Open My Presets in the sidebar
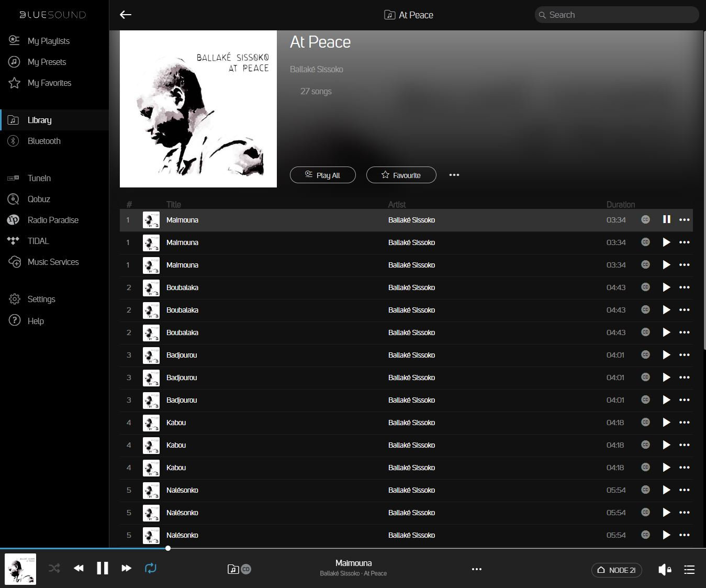This screenshot has height=588, width=706. pyautogui.click(x=47, y=62)
